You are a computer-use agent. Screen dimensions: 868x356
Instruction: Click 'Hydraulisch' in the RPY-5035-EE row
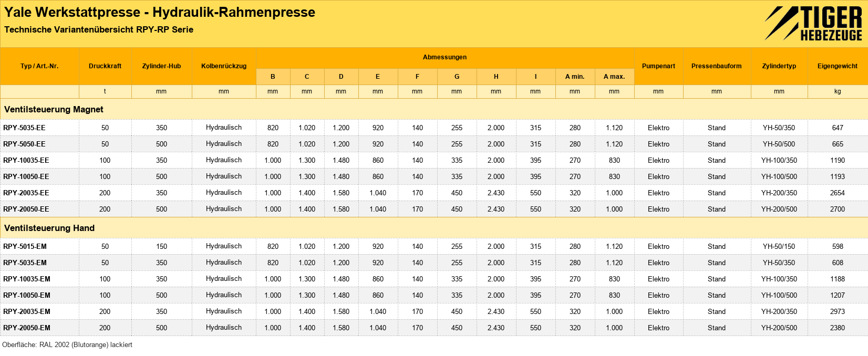224,128
